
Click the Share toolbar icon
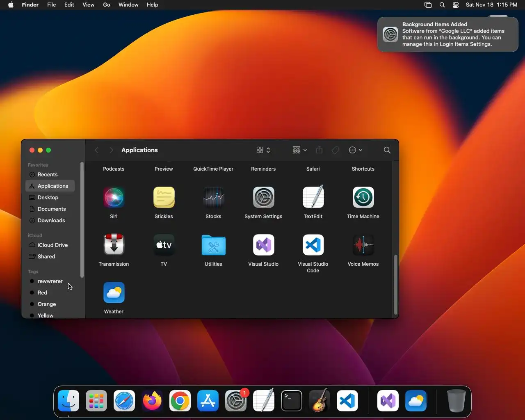[319, 150]
